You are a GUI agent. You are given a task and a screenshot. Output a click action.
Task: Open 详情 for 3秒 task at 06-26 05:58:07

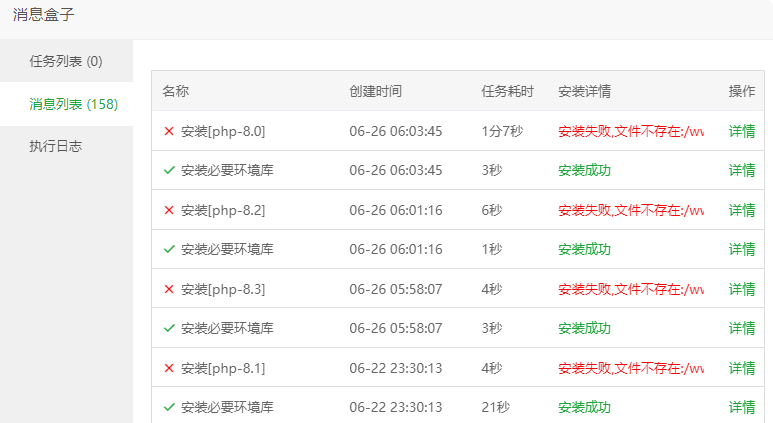(742, 328)
